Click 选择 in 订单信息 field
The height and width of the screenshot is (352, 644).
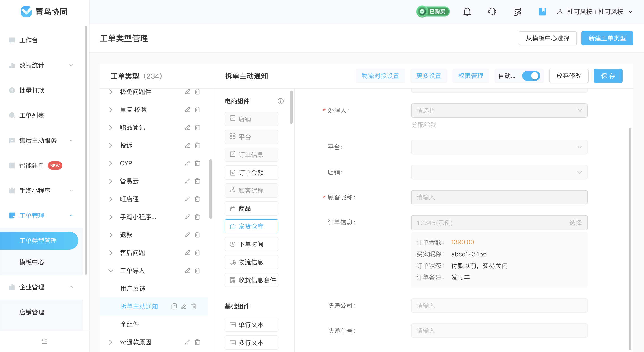tap(575, 223)
